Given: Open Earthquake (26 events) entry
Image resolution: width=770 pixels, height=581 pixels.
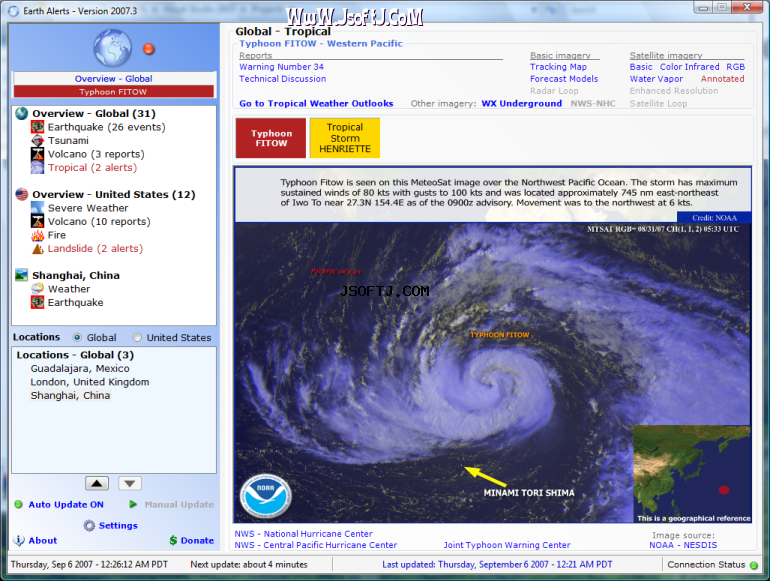Looking at the screenshot, I should 107,127.
